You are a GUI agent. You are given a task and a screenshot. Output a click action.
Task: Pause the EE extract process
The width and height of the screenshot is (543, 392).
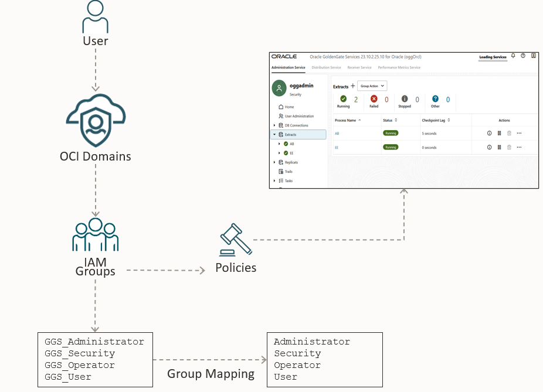(x=499, y=148)
